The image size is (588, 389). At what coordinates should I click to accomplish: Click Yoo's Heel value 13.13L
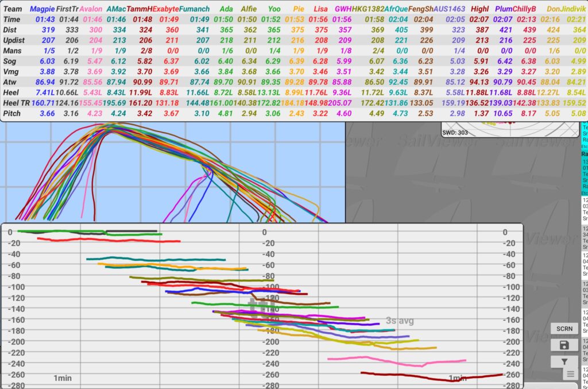pos(269,93)
